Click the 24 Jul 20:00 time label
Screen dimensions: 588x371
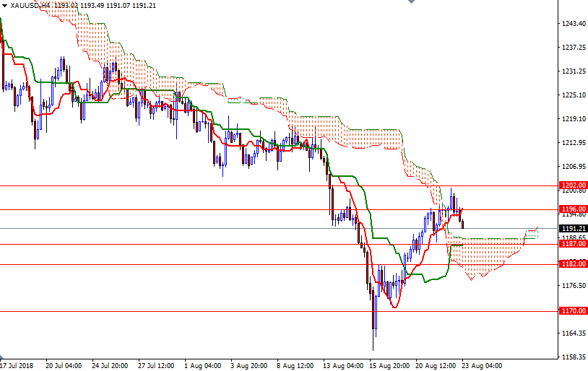[109, 365]
